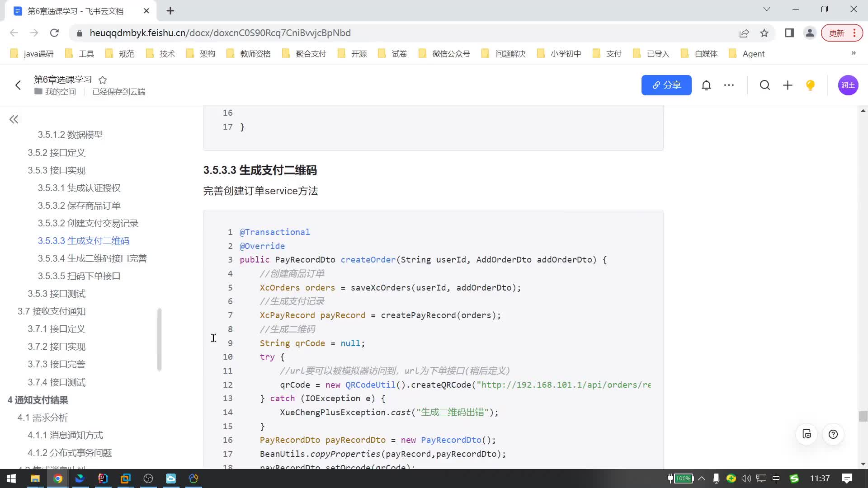868x488 pixels.
Task: Click the document vertical scrollbar thumb
Action: (x=863, y=416)
